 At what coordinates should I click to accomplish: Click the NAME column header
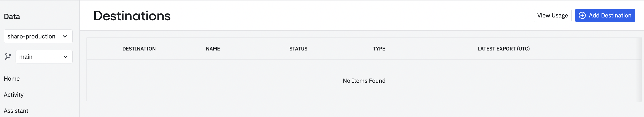tap(213, 49)
